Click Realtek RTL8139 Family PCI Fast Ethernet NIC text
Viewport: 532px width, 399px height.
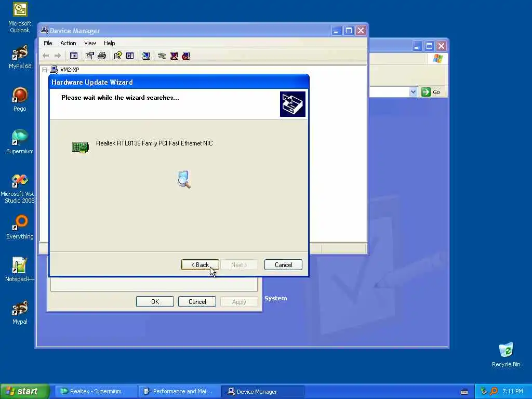(x=154, y=143)
